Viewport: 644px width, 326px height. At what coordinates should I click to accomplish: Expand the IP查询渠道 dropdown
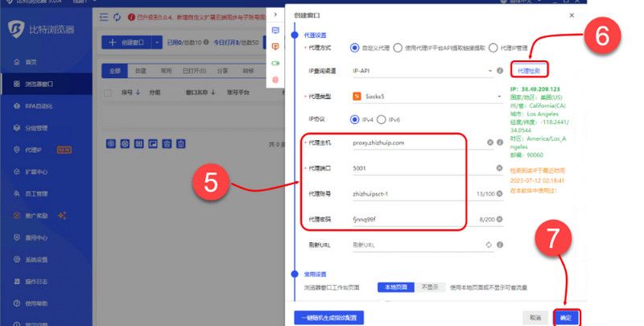click(489, 72)
